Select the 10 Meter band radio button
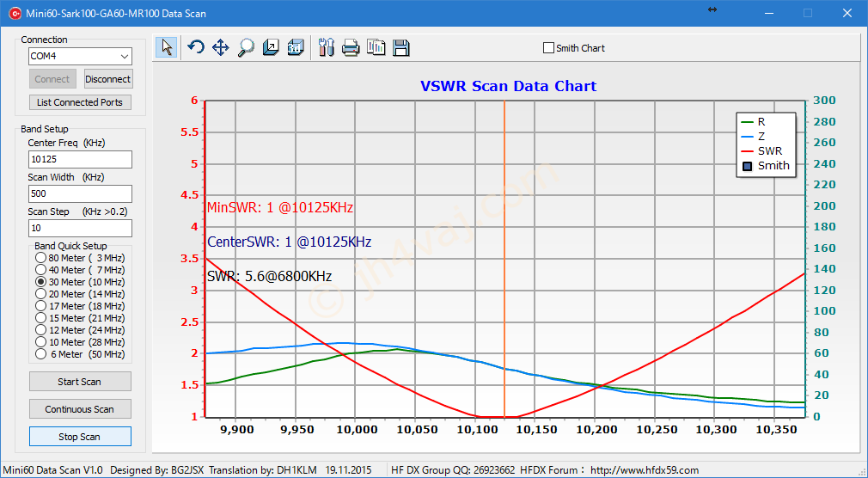Viewport: 868px width, 478px height. coord(40,342)
